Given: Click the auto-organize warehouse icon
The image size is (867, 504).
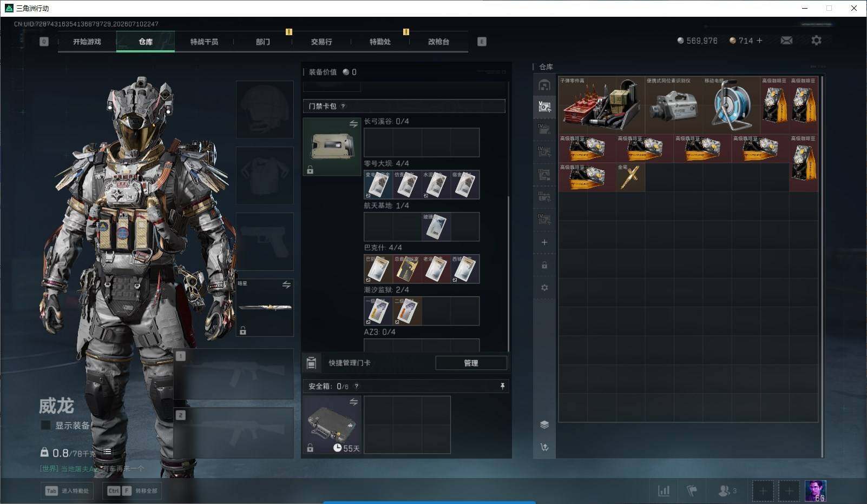Looking at the screenshot, I should [x=544, y=447].
